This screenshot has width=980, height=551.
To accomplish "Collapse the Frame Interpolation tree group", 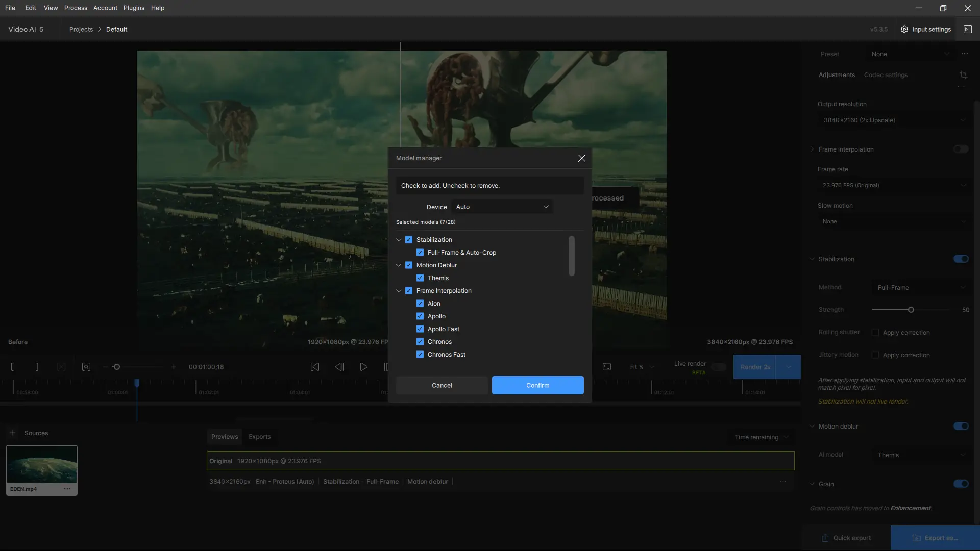I will pyautogui.click(x=399, y=291).
